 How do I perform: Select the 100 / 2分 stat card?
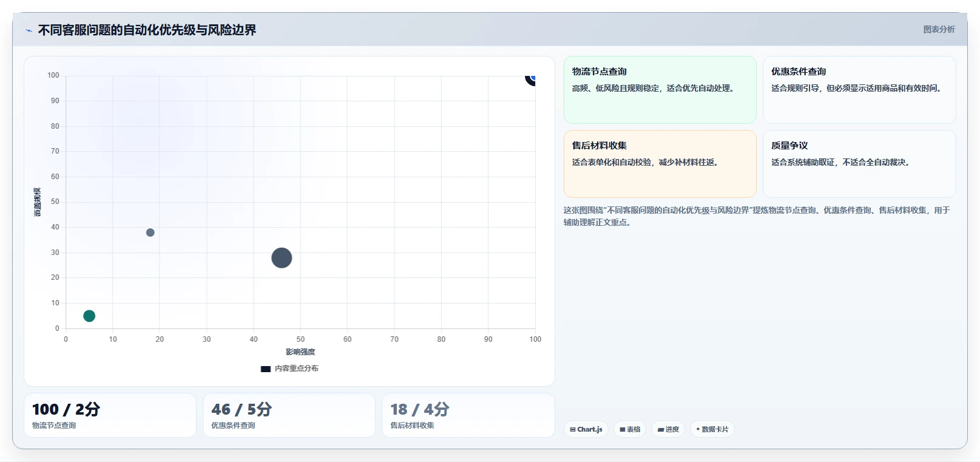click(110, 415)
